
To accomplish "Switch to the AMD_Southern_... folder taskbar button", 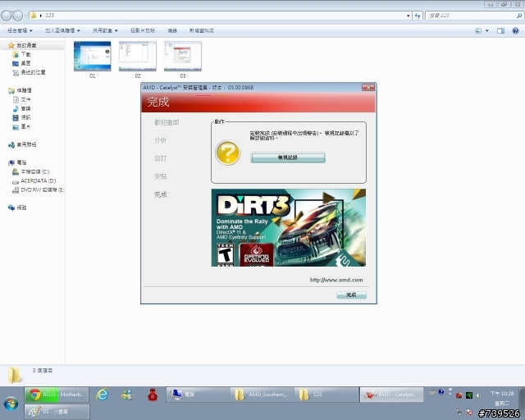I will (x=262, y=395).
